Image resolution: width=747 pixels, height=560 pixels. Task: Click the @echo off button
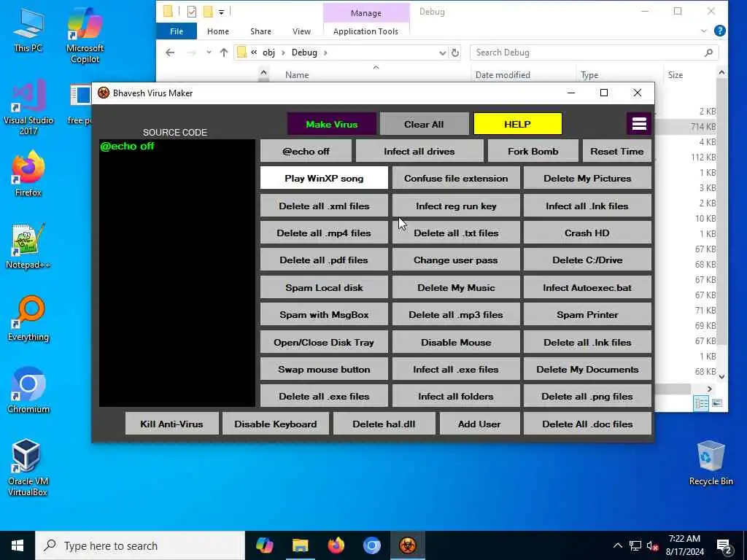point(306,151)
